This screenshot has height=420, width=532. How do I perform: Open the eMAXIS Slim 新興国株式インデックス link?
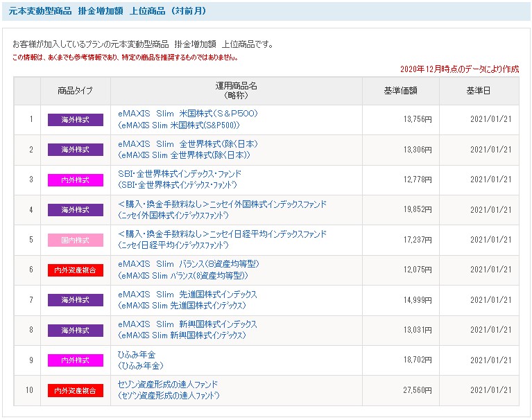pos(187,329)
